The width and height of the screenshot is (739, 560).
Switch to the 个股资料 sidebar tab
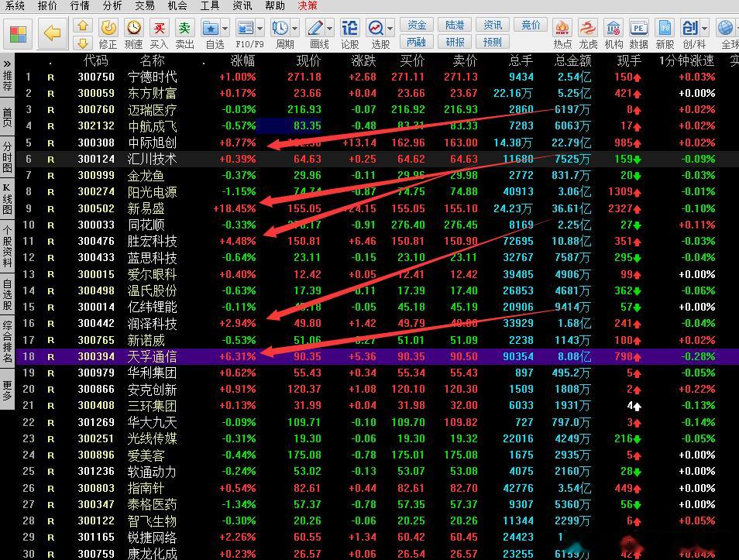pyautogui.click(x=7, y=246)
